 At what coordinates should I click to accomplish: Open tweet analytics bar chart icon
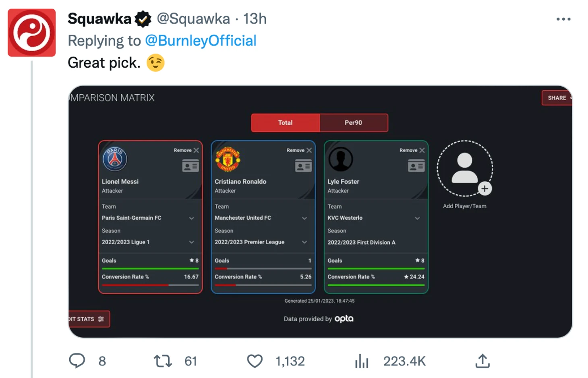point(362,361)
